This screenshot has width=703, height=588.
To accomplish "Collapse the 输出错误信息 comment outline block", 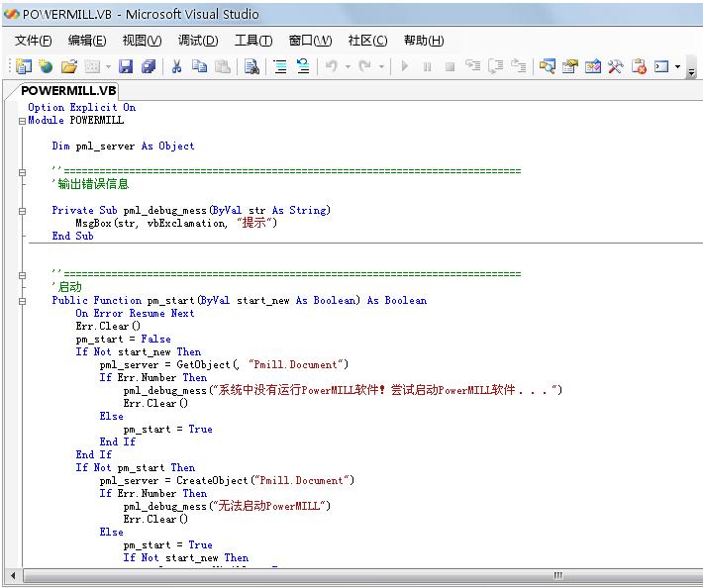I will point(22,172).
